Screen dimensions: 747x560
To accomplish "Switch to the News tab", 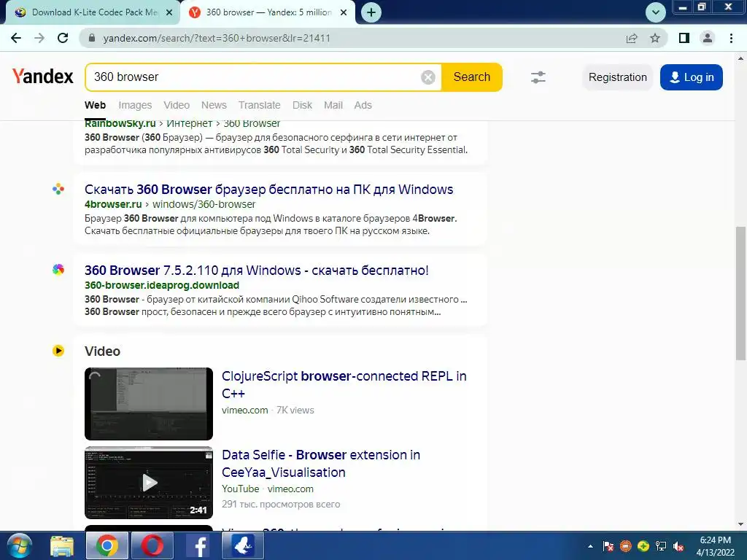I will 214,105.
